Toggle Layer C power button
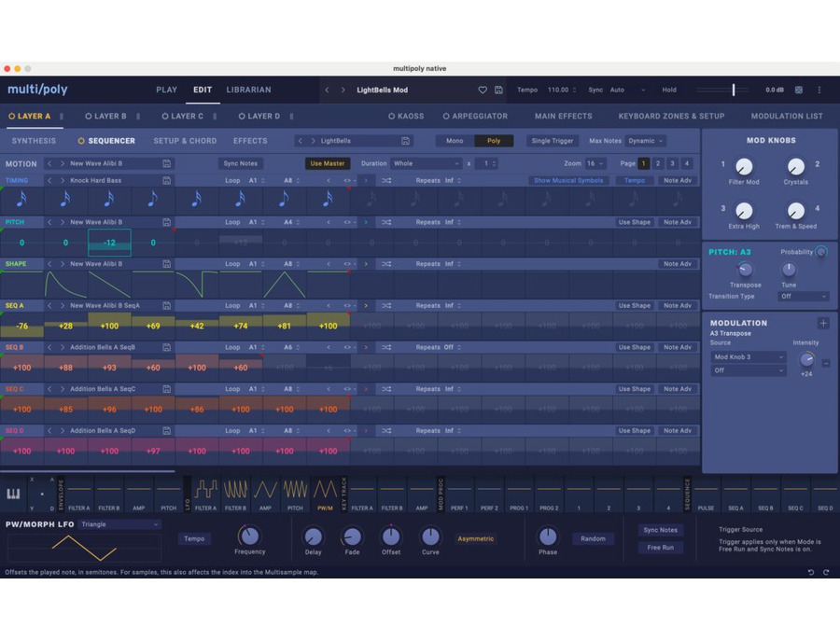The width and height of the screenshot is (840, 641). pos(165,117)
